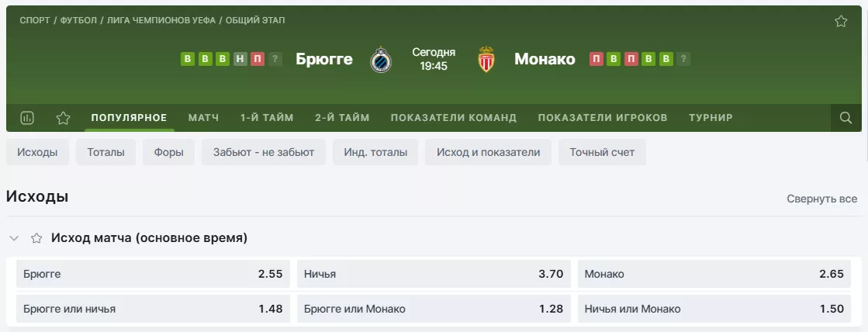Switch to the "МАТЧ" tab
The image size is (868, 332).
pos(203,118)
